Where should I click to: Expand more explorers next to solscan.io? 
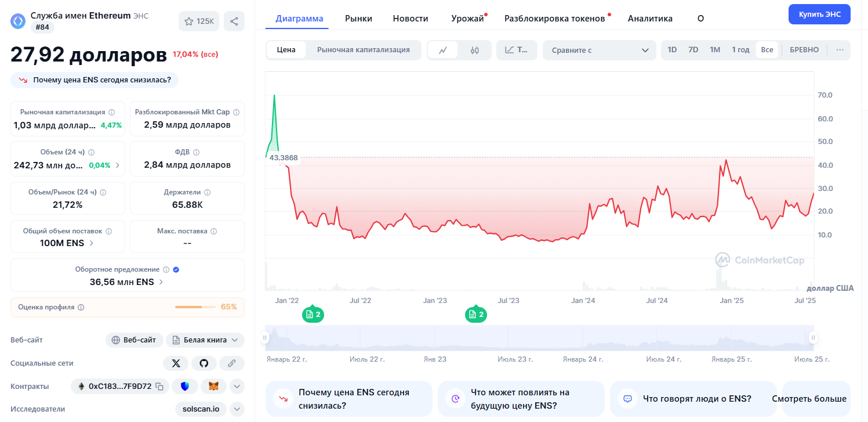pos(237,409)
